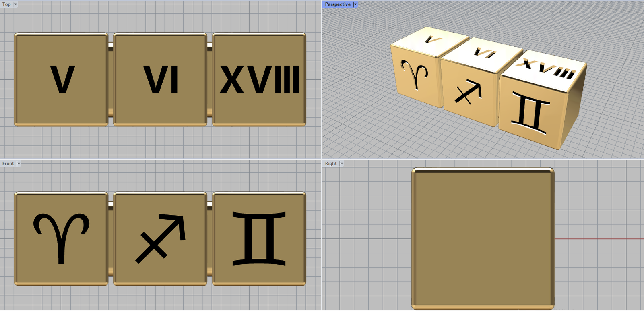Click the Sagittarius arrow symbol in Front viewport
Screen dimensions: 644x311
click(x=161, y=238)
